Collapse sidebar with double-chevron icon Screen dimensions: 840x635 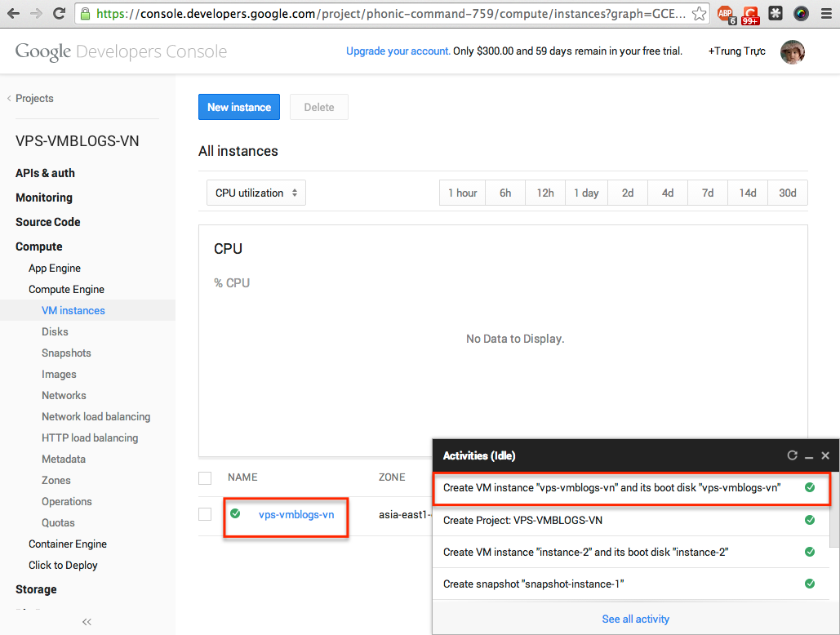(x=87, y=622)
